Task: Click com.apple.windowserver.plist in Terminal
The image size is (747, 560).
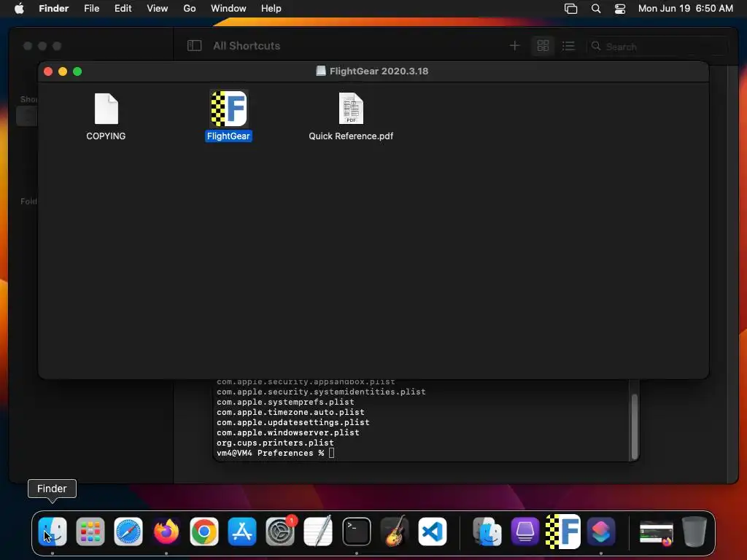Action: 287,432
